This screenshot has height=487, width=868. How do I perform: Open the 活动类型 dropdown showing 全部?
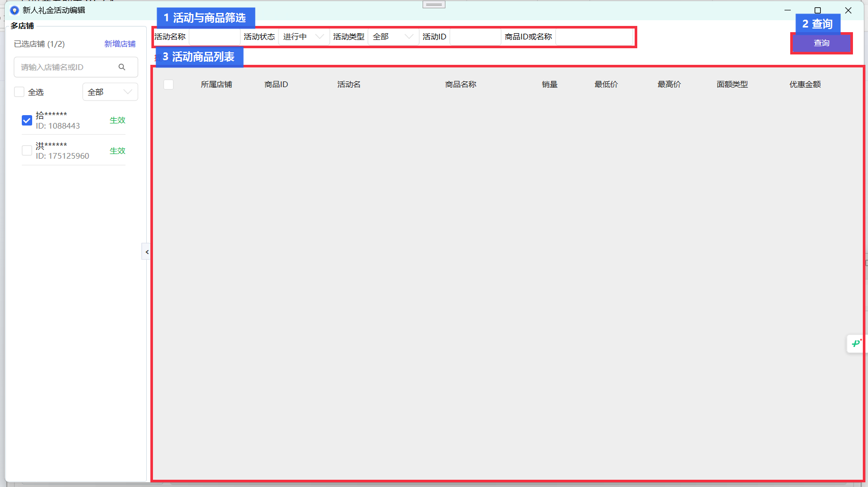pyautogui.click(x=393, y=37)
